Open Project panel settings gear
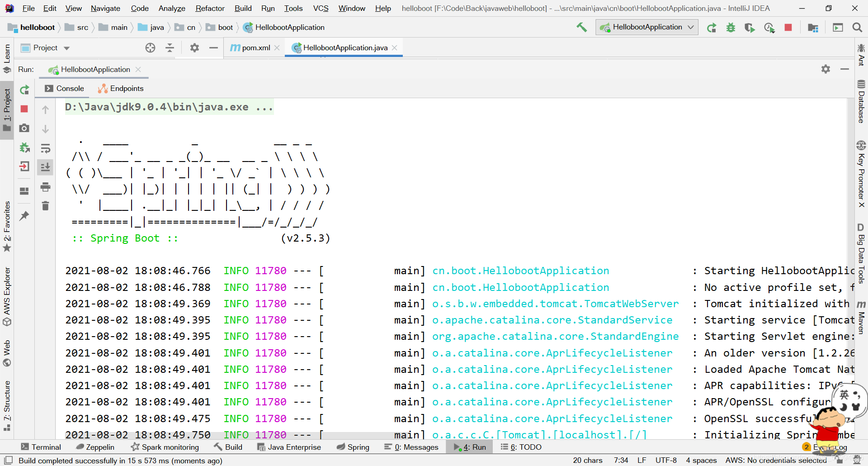868x466 pixels. click(x=194, y=48)
